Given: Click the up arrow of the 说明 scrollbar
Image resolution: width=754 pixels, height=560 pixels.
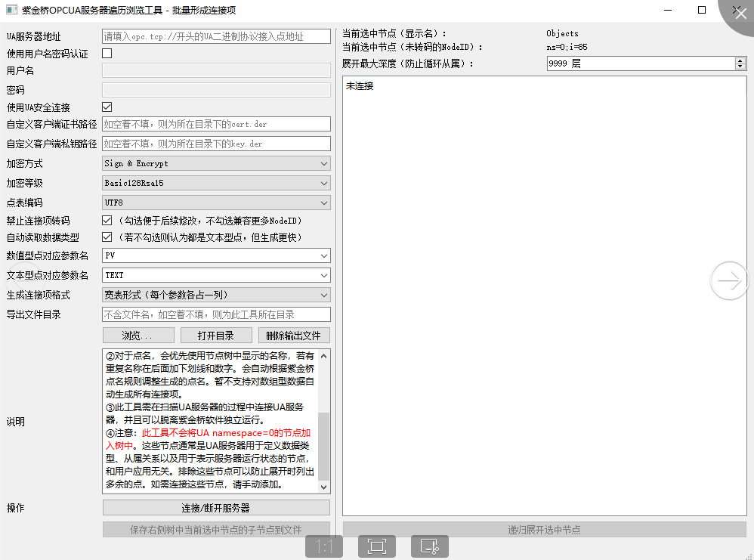Looking at the screenshot, I should (x=324, y=357).
